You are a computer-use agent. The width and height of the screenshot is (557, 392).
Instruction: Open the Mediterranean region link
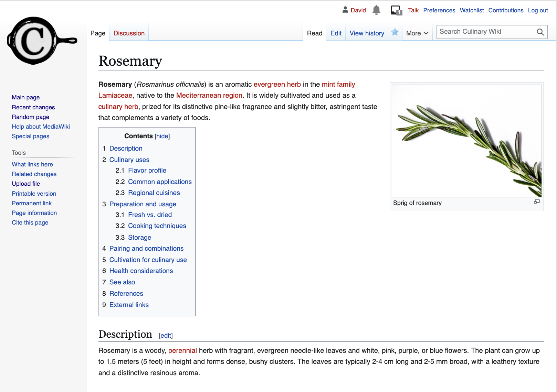[209, 96]
